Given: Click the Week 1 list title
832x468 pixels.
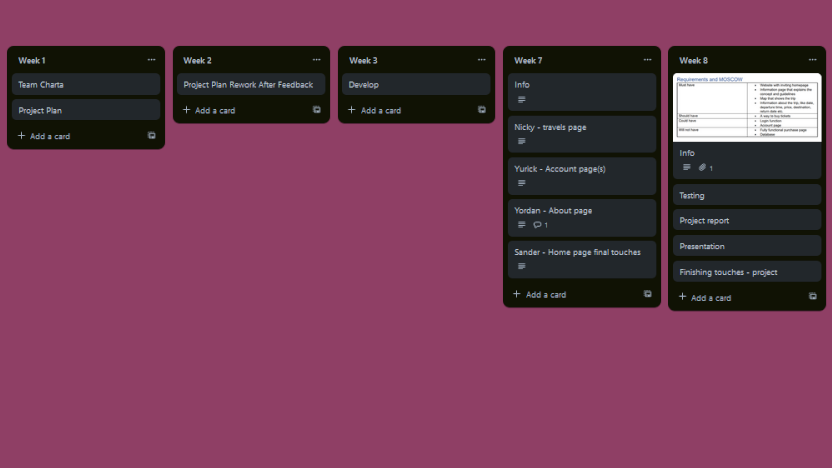Looking at the screenshot, I should point(32,60).
